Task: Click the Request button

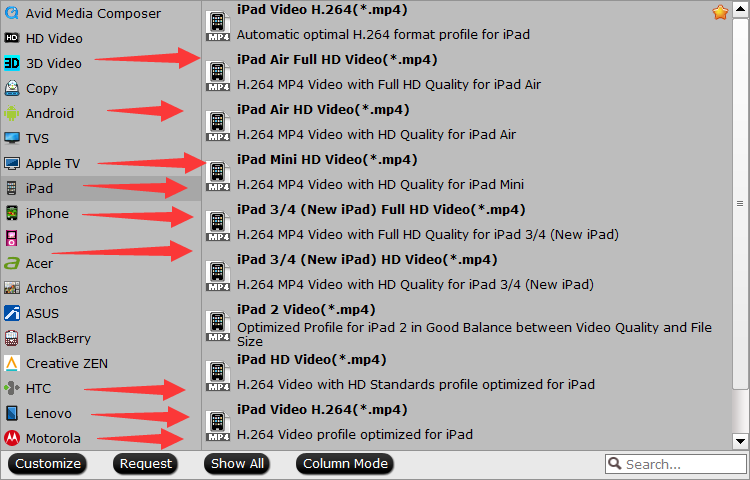Action: point(145,464)
